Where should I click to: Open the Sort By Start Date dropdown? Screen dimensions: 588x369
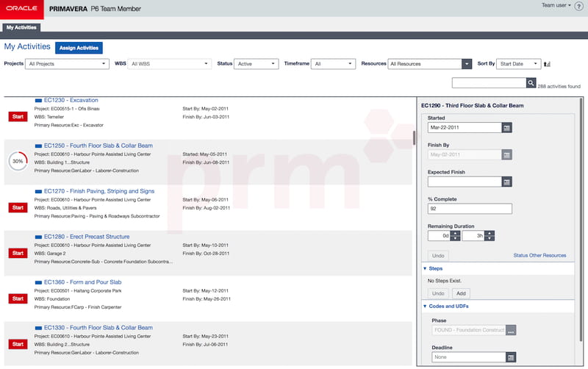519,64
